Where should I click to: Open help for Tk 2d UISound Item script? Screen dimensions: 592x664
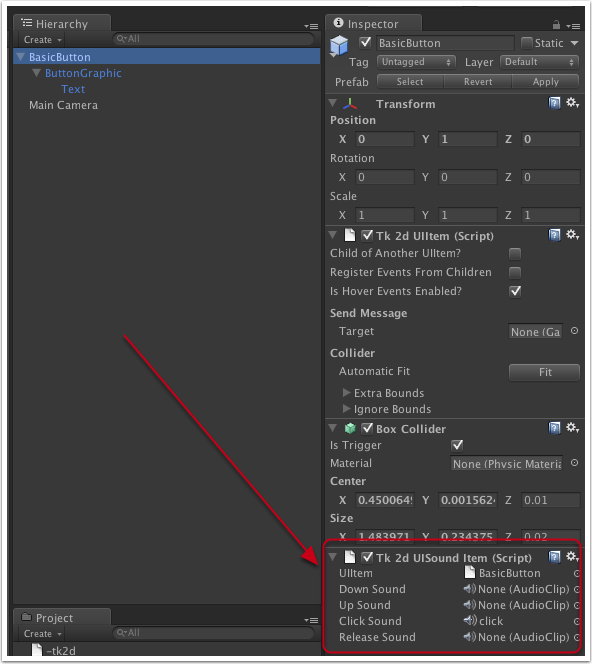pyautogui.click(x=554, y=557)
